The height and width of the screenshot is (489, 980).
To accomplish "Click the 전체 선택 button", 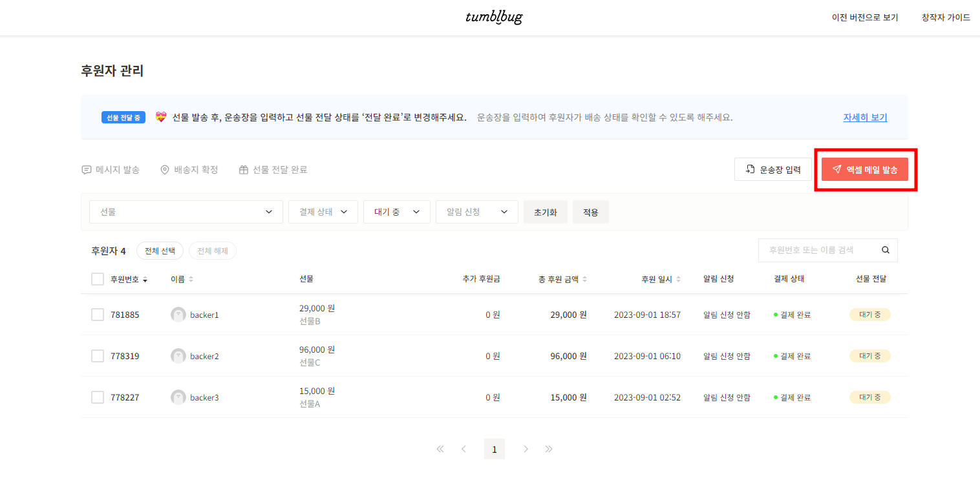I will (160, 251).
